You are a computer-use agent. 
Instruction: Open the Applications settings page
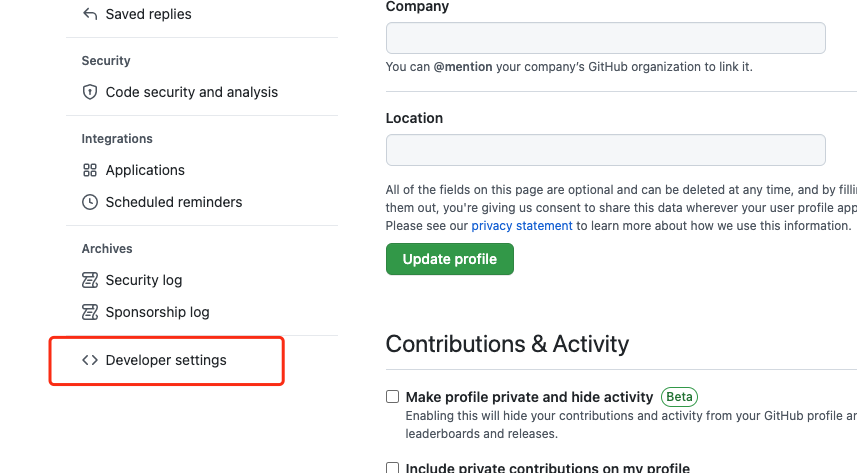click(145, 170)
